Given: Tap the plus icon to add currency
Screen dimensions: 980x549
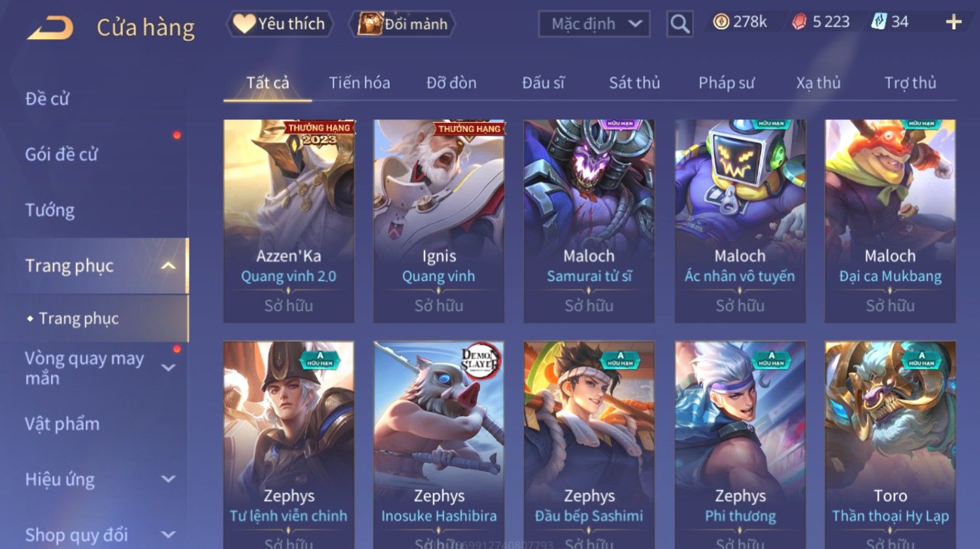Looking at the screenshot, I should click(954, 22).
